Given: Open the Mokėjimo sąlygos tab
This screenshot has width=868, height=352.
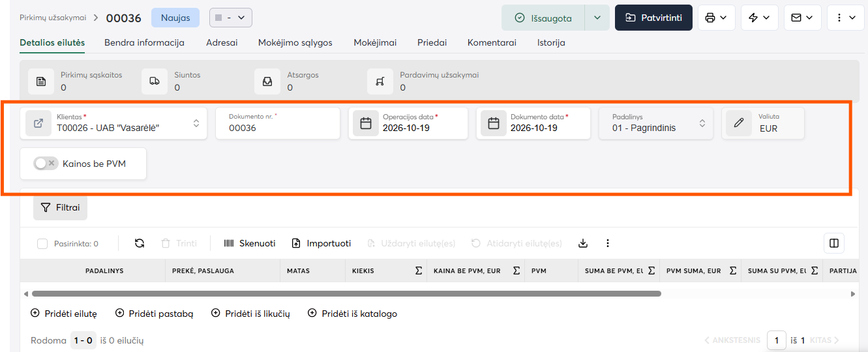Looking at the screenshot, I should coord(295,42).
